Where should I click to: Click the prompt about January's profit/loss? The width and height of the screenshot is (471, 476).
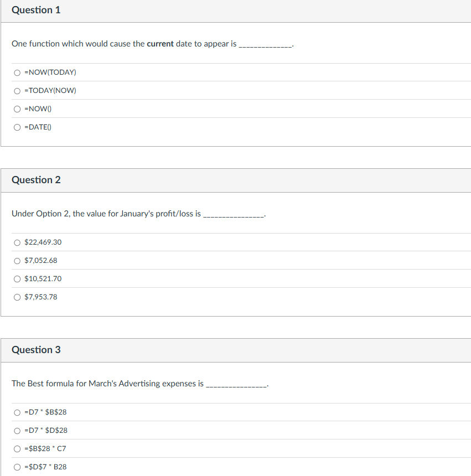pyautogui.click(x=138, y=213)
